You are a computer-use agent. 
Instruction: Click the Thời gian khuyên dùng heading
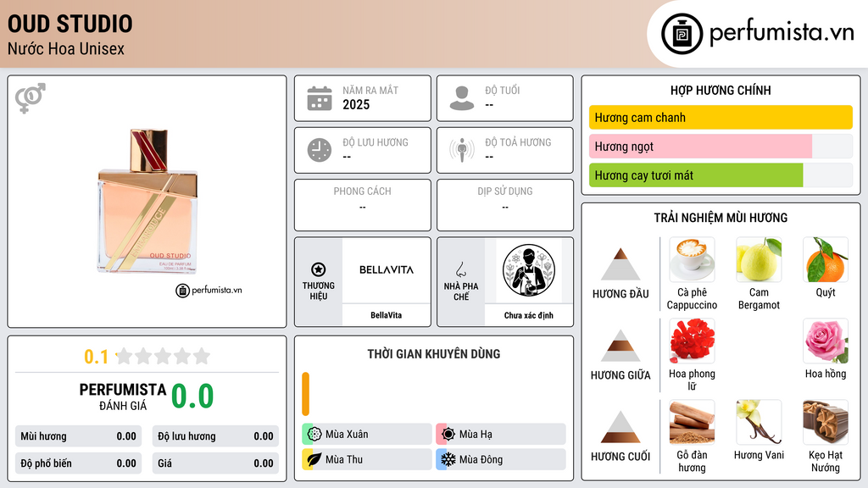pos(434,354)
